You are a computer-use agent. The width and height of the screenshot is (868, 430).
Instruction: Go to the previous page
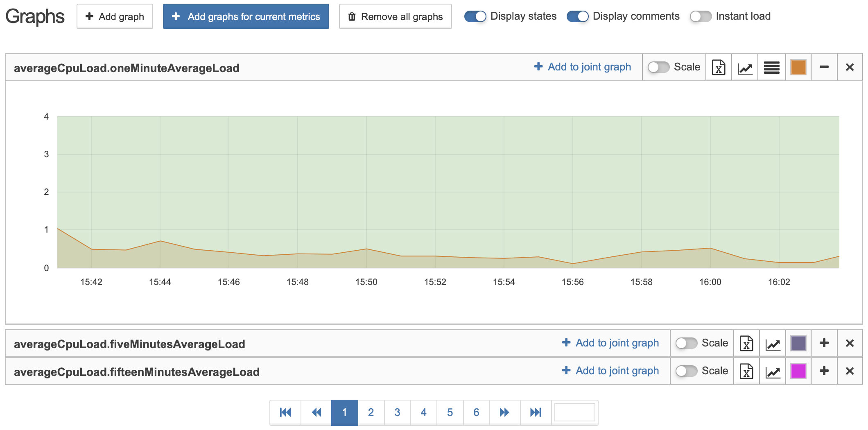point(316,412)
